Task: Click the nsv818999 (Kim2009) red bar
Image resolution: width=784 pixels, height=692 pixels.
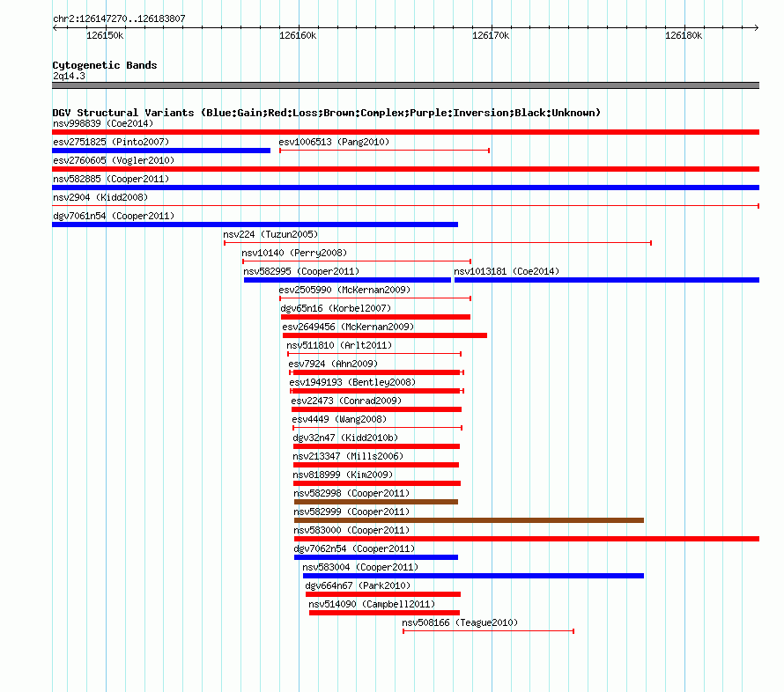Action: 377,483
